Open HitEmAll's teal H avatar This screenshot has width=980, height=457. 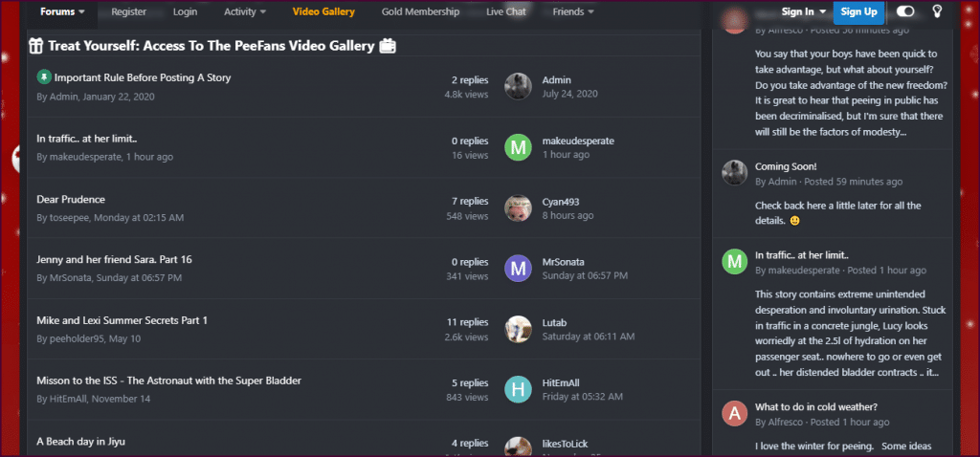pos(518,389)
